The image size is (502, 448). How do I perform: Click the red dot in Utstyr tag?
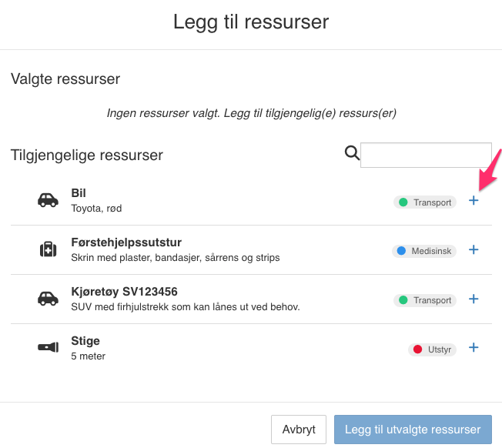418,349
